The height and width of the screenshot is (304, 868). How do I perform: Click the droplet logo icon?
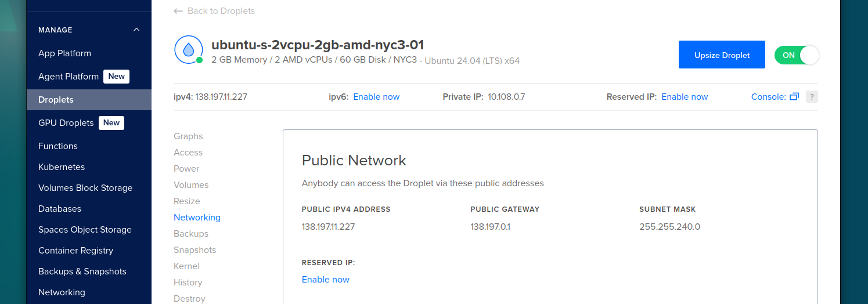click(x=189, y=50)
